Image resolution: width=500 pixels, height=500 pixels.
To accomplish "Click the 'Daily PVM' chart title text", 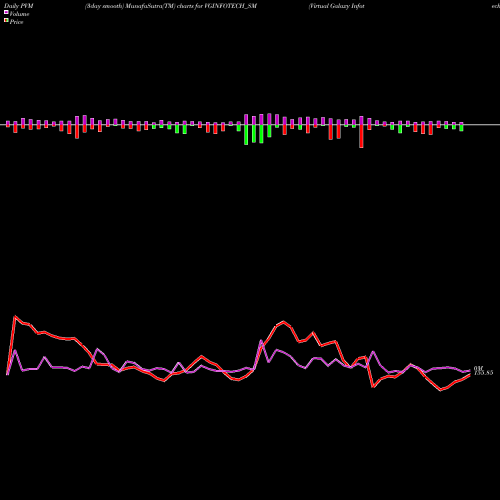I will click(x=19, y=6).
